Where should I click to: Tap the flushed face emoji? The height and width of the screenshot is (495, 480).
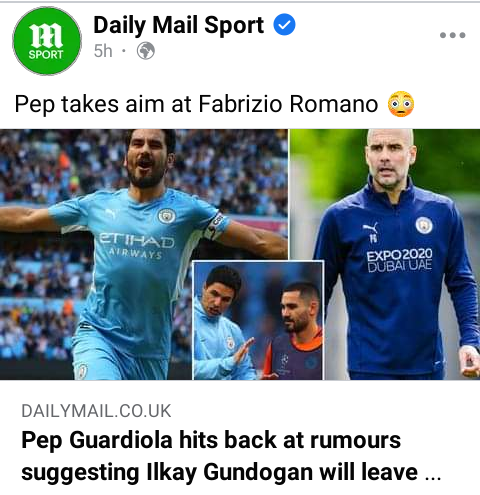(x=401, y=104)
